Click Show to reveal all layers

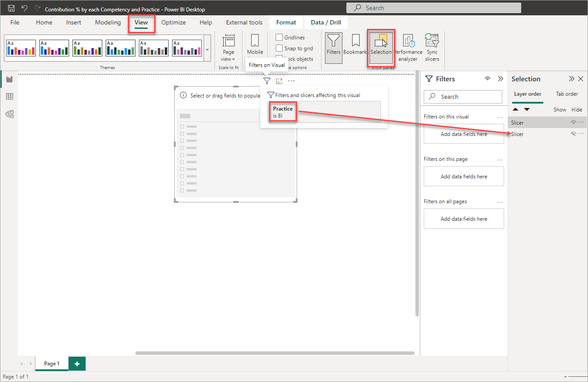coord(560,110)
